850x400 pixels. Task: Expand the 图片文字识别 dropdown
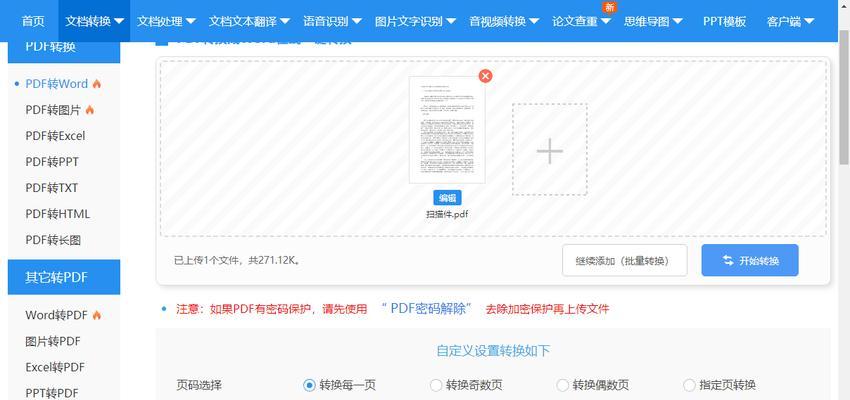click(415, 21)
